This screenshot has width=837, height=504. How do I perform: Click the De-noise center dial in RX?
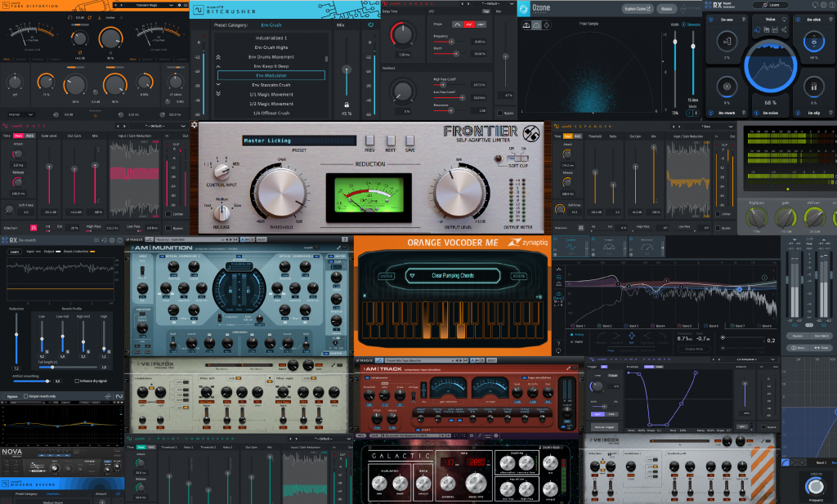770,64
